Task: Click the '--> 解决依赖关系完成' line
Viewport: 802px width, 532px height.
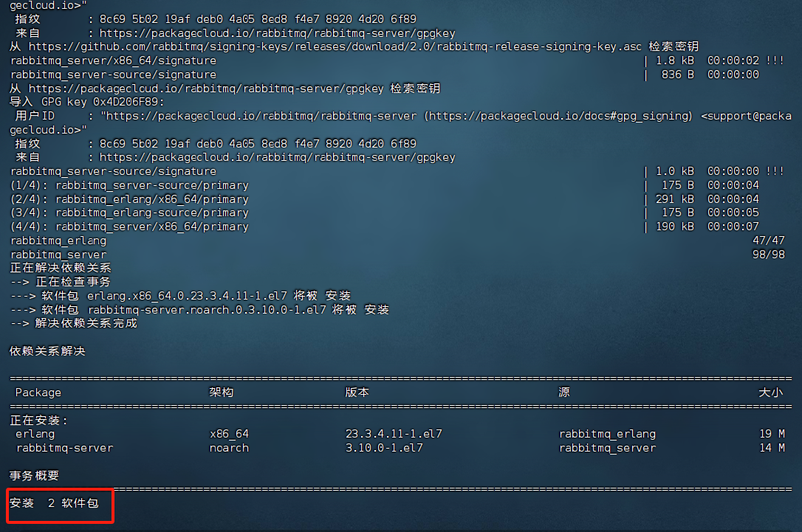Action: [x=74, y=323]
